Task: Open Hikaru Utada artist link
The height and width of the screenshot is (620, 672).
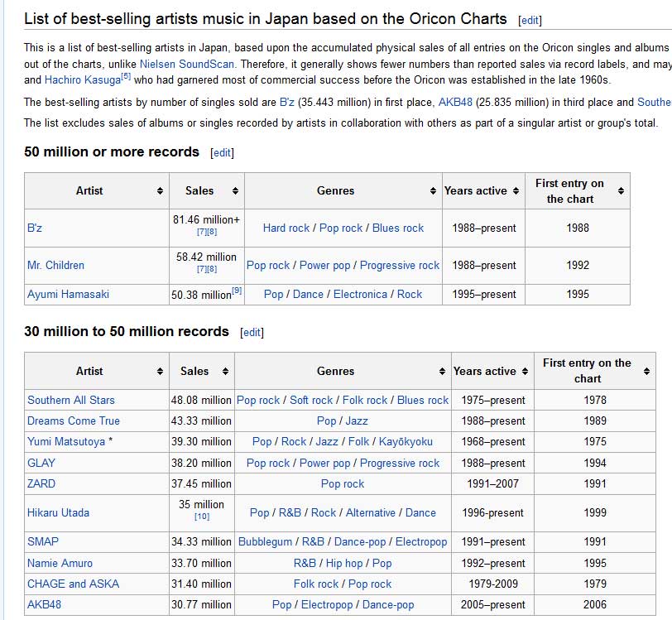Action: [58, 512]
